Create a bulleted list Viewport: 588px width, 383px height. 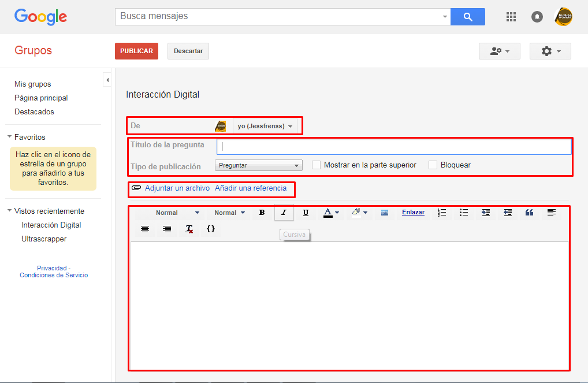point(464,213)
